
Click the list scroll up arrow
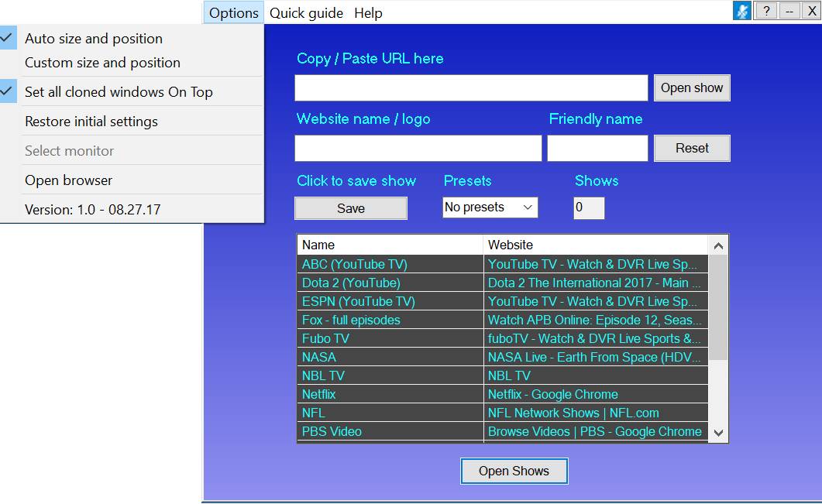pyautogui.click(x=718, y=245)
